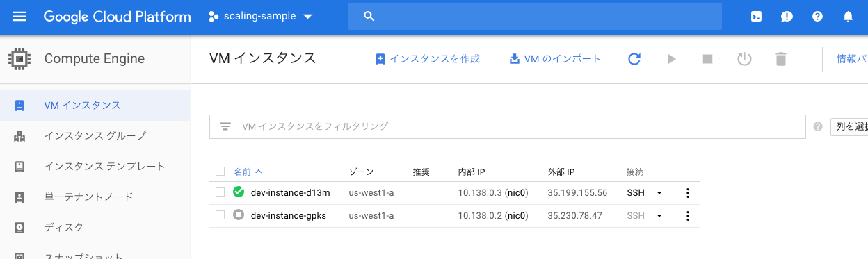Click the ゾーン column header

click(361, 172)
